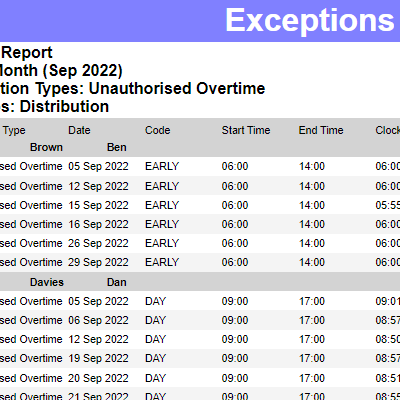The width and height of the screenshot is (400, 400).
Task: Click the Distribution department filter text
Action: coord(64,107)
